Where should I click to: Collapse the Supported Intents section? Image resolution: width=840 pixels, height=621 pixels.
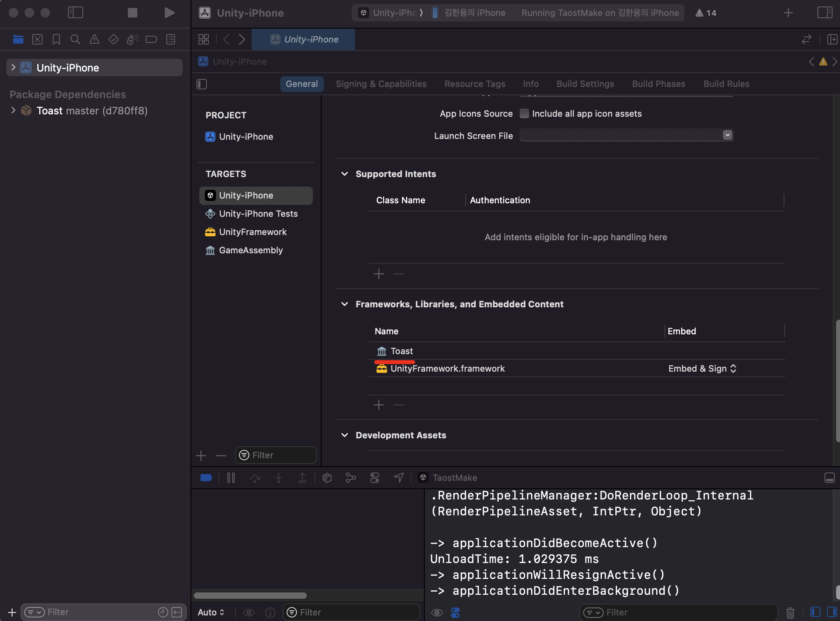345,174
